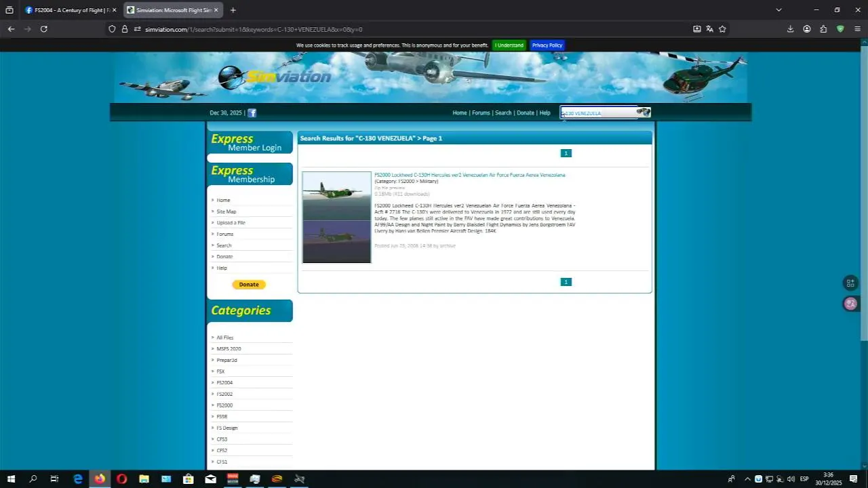Open Home in the top navigation bar
This screenshot has width=868, height=488.
(460, 113)
